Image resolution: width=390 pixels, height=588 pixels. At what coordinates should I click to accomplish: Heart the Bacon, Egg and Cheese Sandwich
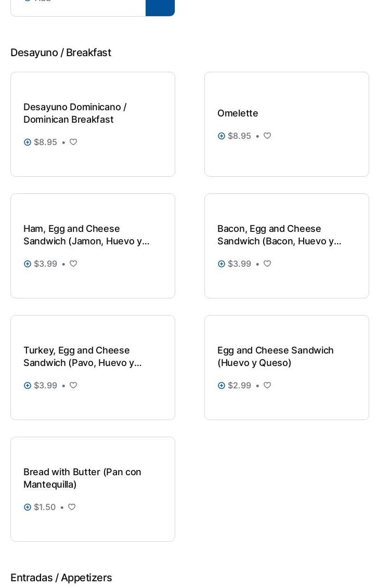[x=267, y=264]
